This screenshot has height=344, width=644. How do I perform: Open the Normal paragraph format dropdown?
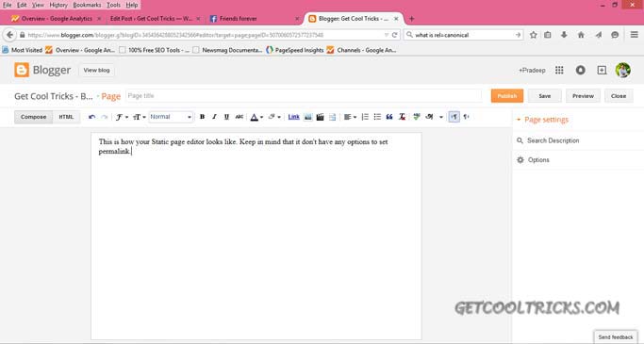(171, 117)
